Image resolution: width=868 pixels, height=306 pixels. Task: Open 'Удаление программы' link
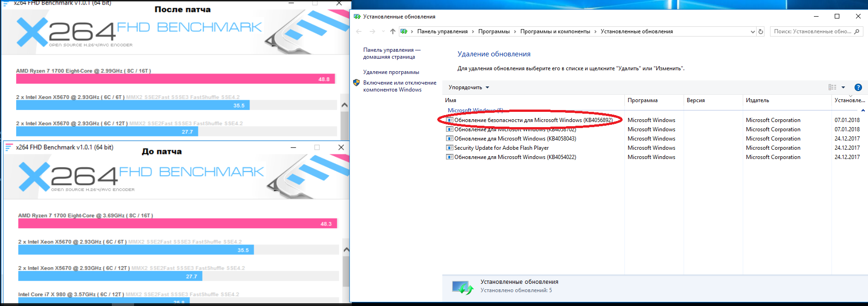pos(391,72)
